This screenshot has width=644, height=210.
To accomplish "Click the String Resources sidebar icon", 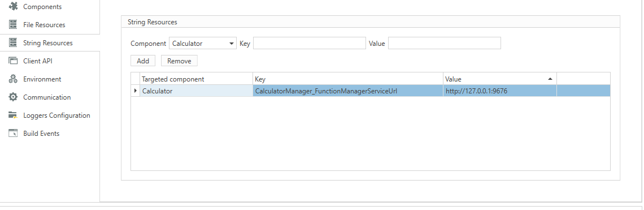I will [x=13, y=43].
